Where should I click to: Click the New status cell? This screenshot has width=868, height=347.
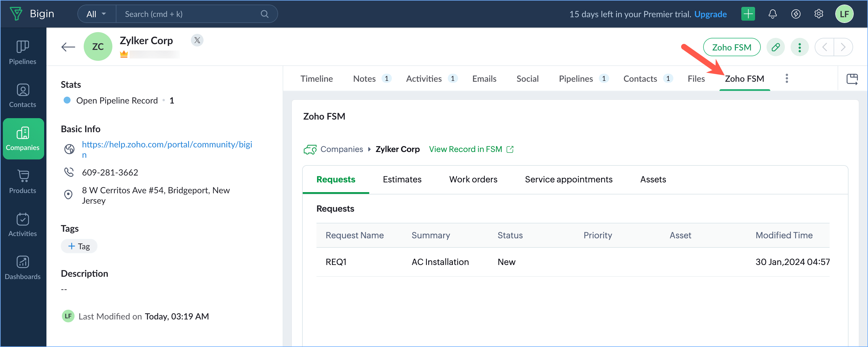click(506, 262)
